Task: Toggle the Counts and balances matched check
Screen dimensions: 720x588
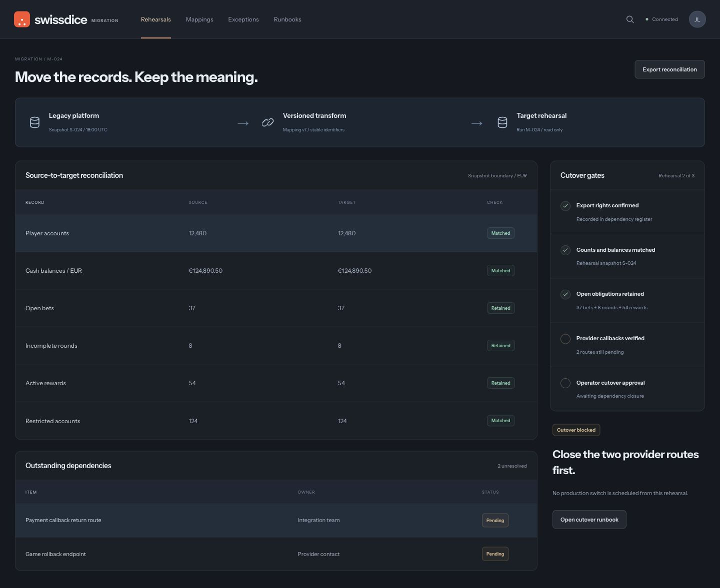Action: click(565, 250)
